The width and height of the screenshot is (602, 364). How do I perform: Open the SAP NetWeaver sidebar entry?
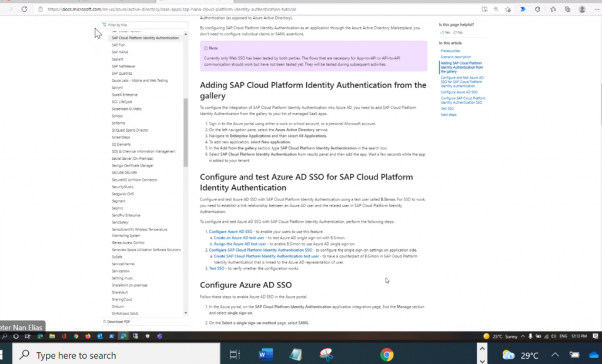click(x=123, y=66)
